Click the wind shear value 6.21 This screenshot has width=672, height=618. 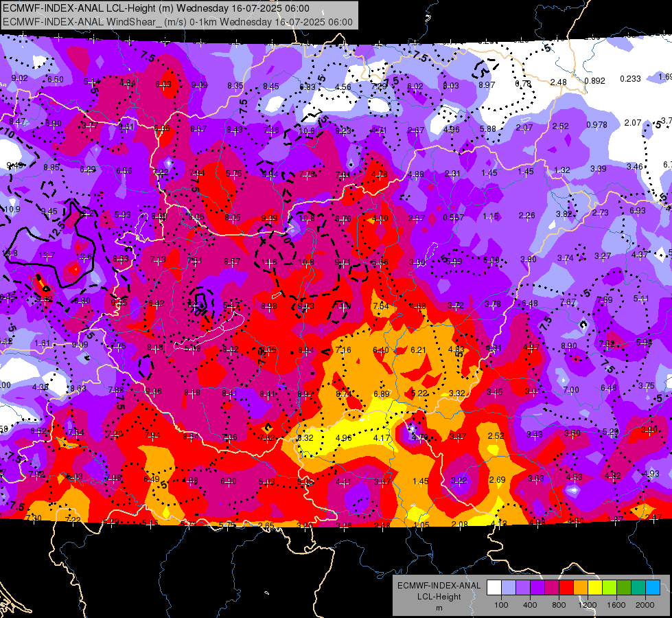[x=418, y=350]
